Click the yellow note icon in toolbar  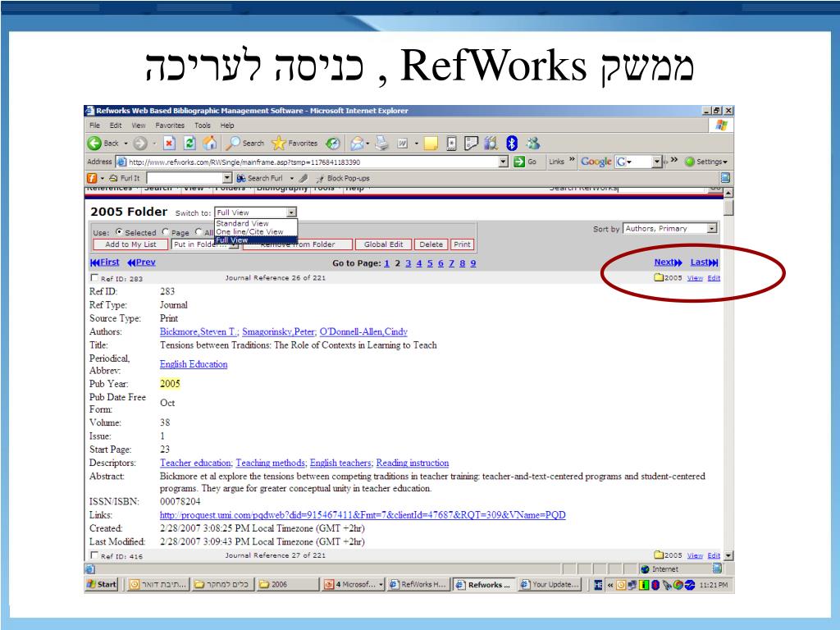click(431, 143)
